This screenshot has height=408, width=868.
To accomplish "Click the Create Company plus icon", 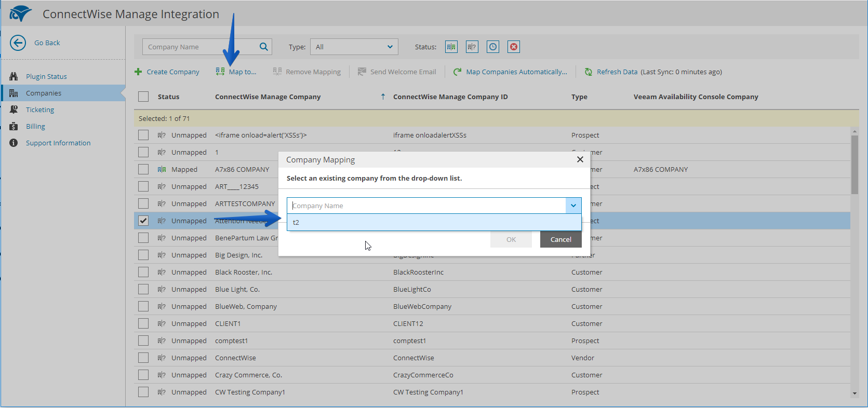I will [138, 72].
